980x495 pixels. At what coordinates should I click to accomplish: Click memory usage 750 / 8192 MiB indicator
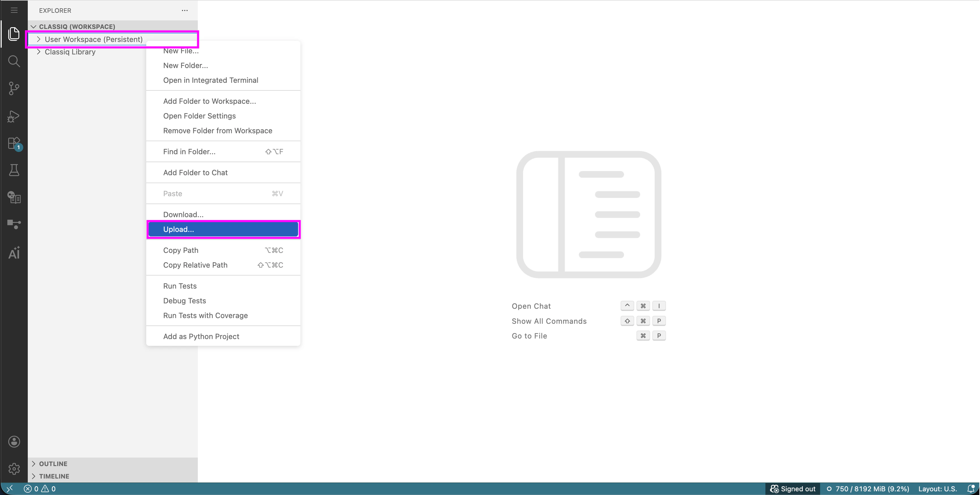868,488
